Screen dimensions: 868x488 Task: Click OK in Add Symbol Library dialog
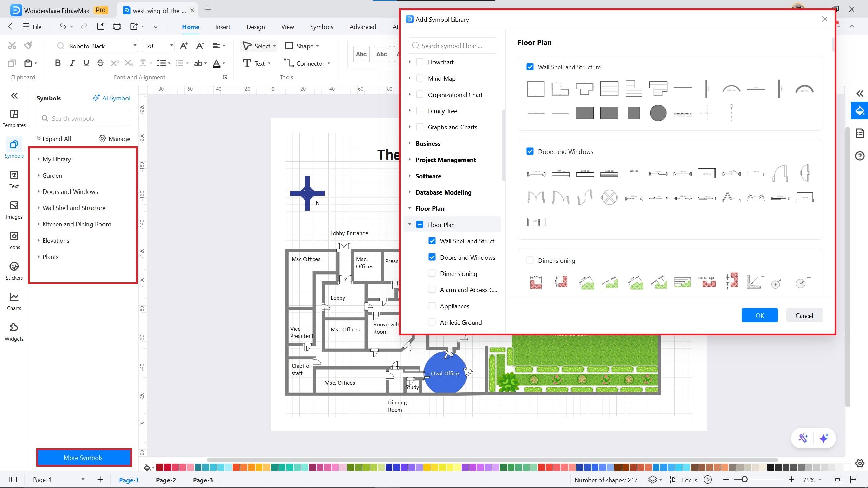point(759,316)
